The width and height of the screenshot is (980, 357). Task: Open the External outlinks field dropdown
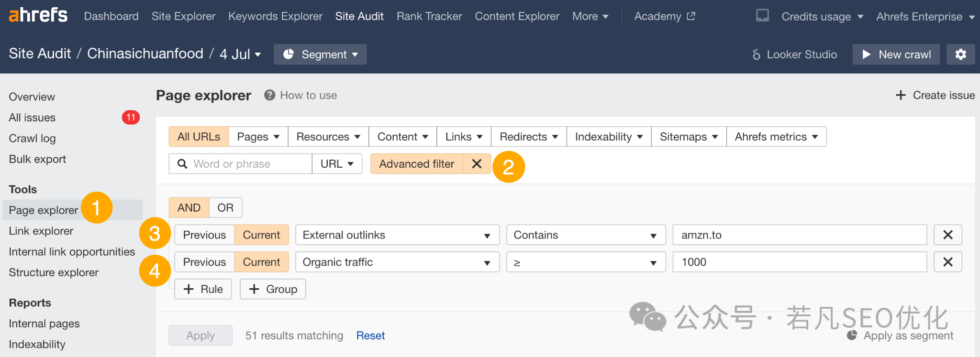397,235
